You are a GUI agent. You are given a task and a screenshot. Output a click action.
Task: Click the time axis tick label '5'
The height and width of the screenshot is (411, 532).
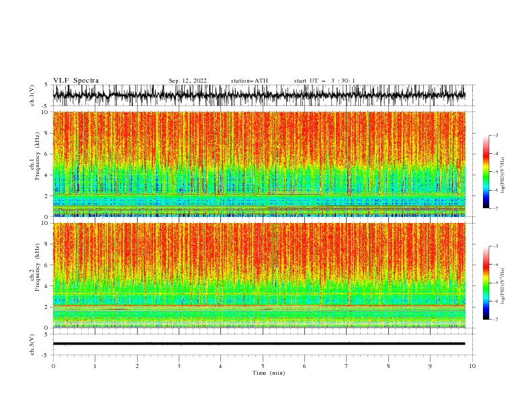(x=263, y=366)
